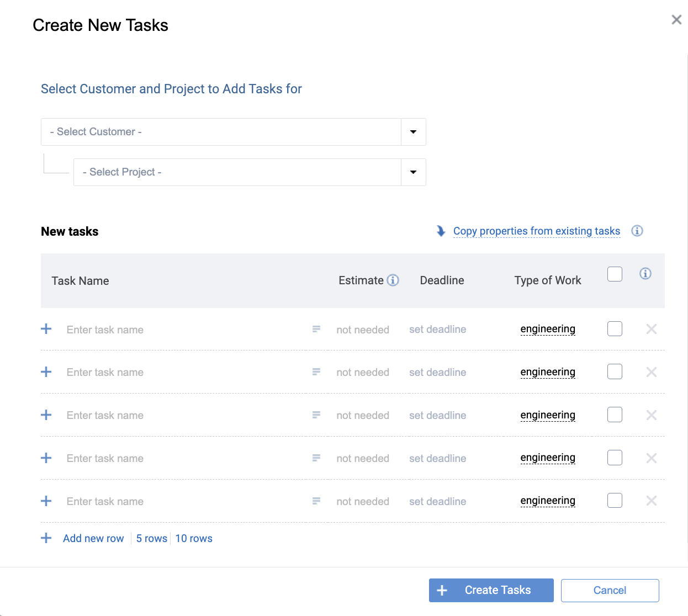Open the engineering Type of Work selector
This screenshot has width=688, height=616.
tap(547, 328)
